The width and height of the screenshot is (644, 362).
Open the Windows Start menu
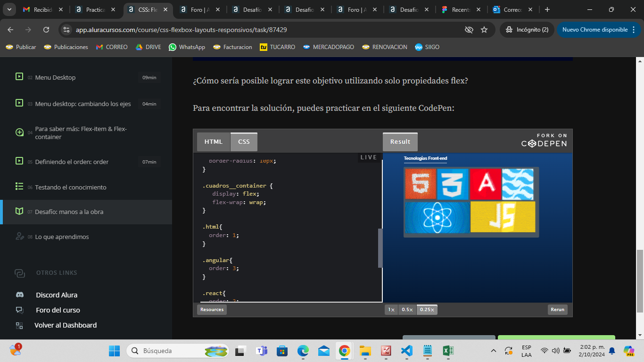pos(115,351)
